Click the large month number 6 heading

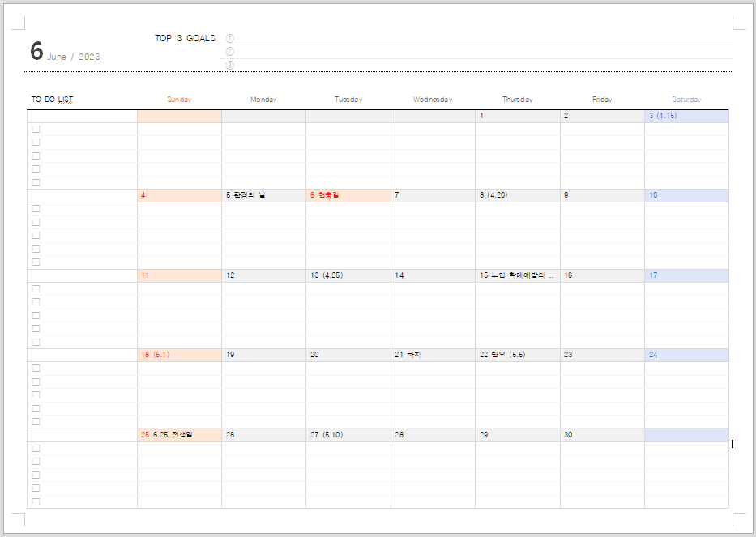pos(36,50)
